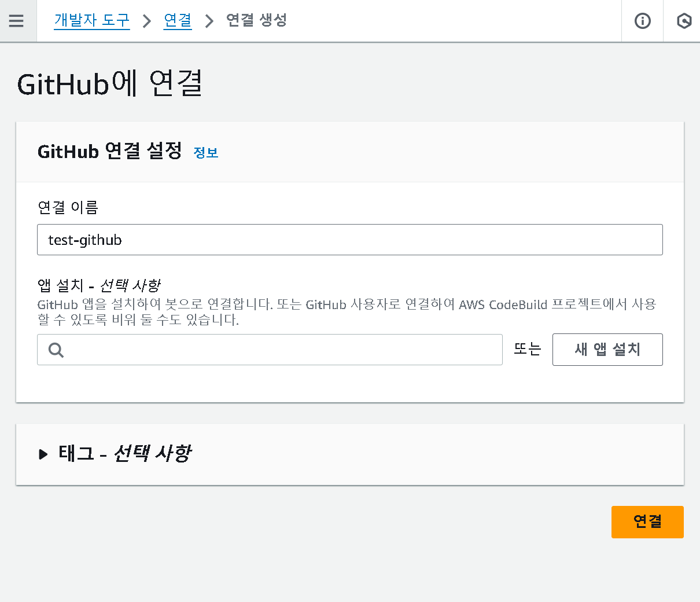Expand the 태그 - 선택 사항 section
Screen dimensions: 700x602
[x=115, y=453]
